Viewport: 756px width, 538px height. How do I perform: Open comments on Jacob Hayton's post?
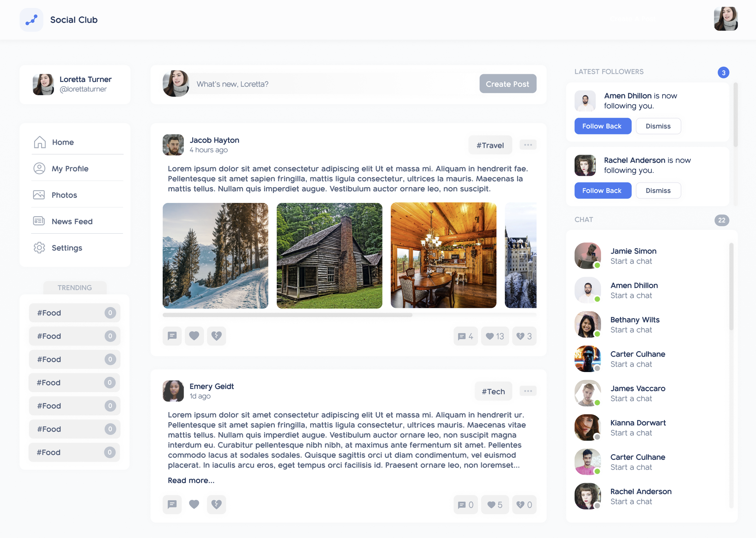pyautogui.click(x=172, y=336)
